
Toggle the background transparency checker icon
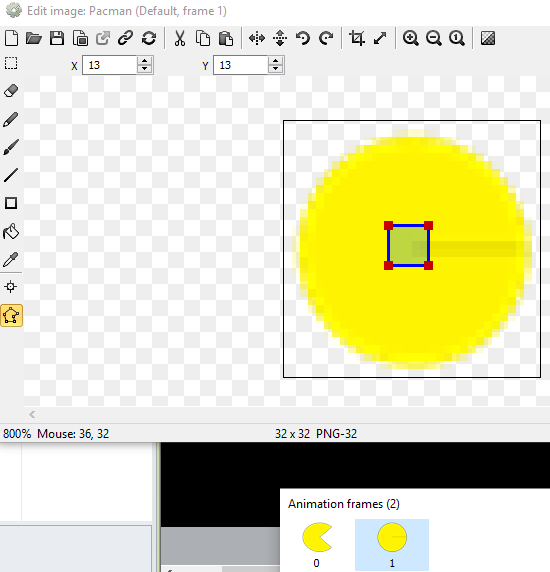pyautogui.click(x=488, y=38)
